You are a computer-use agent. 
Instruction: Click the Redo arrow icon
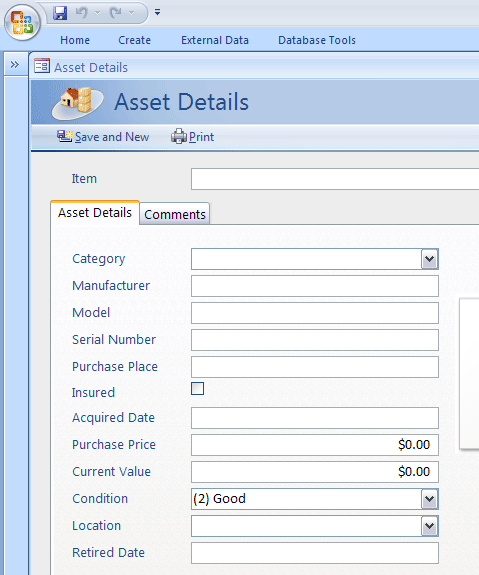[x=116, y=13]
